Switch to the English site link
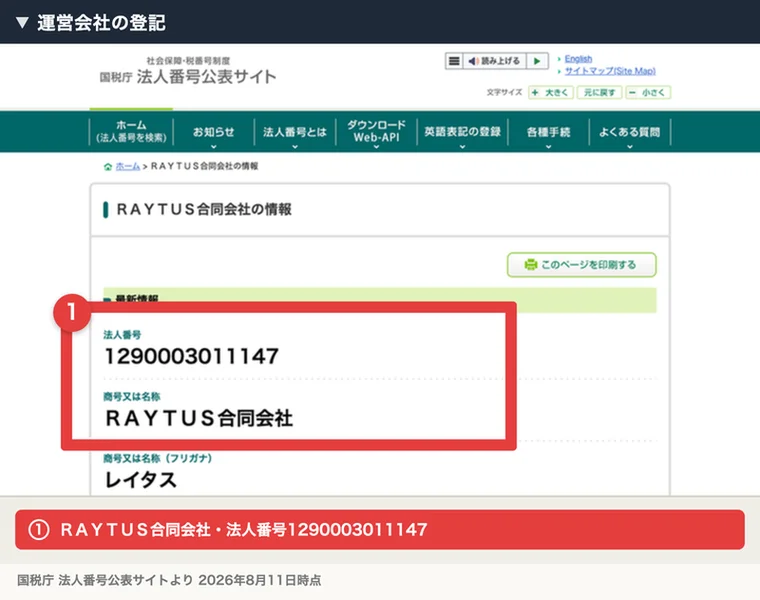 coord(578,59)
